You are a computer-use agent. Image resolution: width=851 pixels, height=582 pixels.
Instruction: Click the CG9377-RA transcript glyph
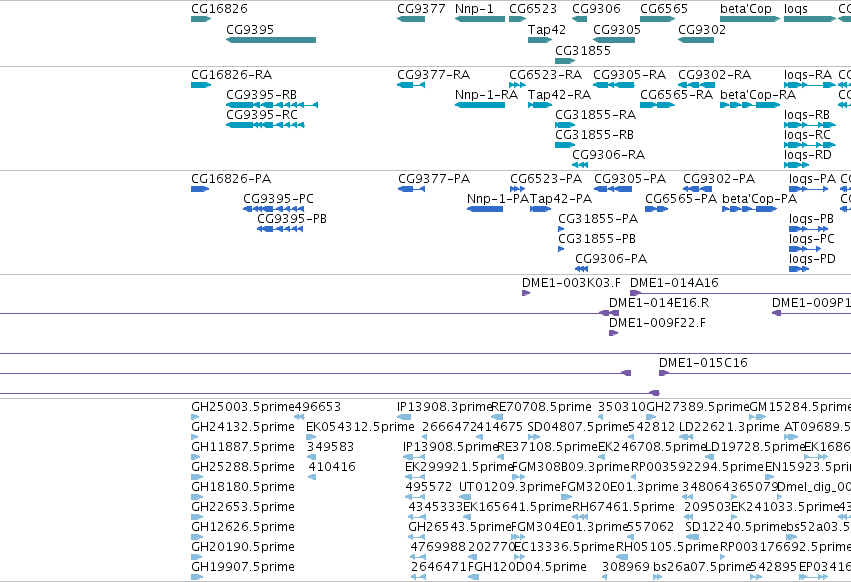tap(411, 85)
